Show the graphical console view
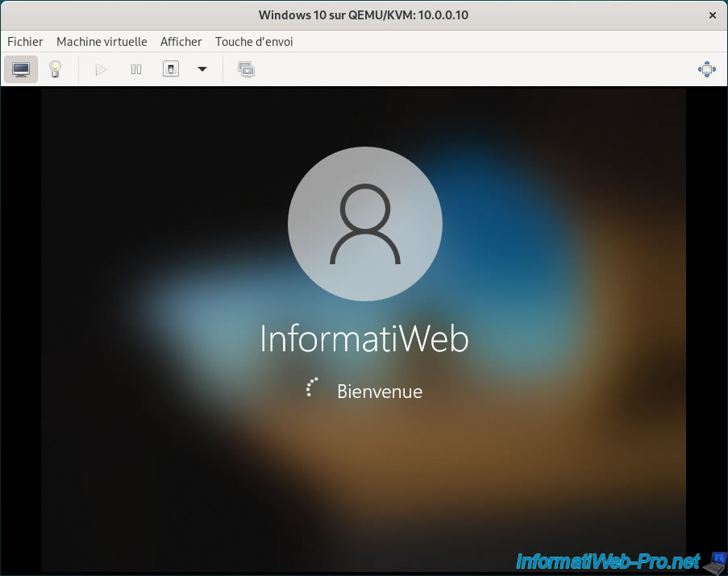This screenshot has height=576, width=728. 21,69
